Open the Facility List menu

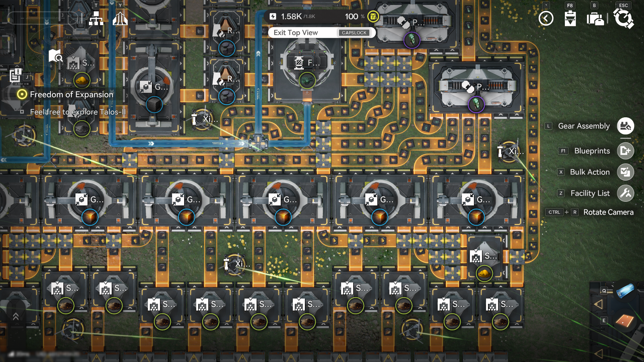coord(625,193)
